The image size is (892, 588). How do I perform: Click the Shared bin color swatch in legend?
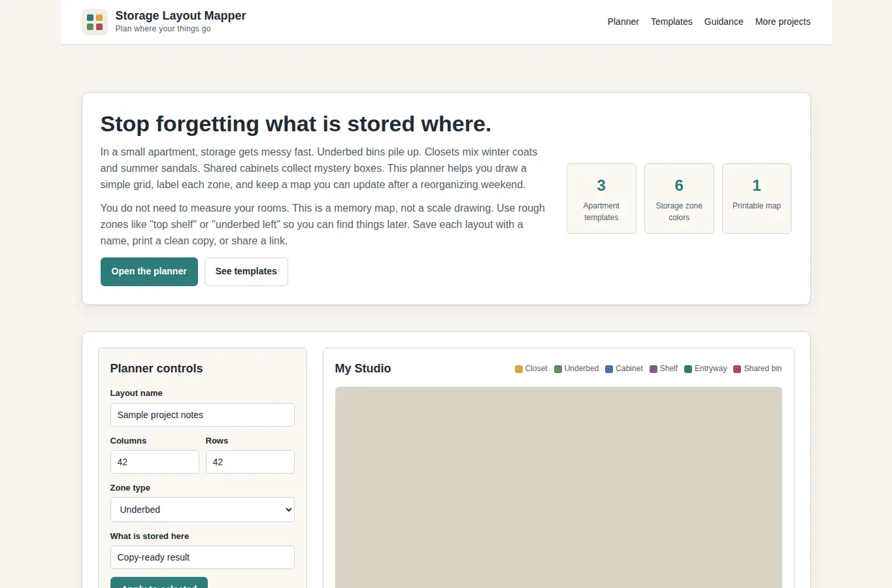tap(737, 369)
